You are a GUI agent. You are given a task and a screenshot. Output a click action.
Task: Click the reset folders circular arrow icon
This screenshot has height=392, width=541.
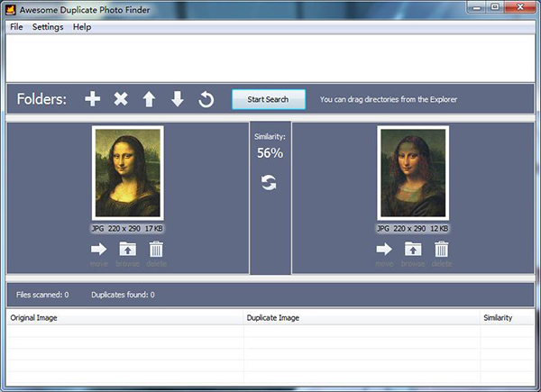click(206, 99)
